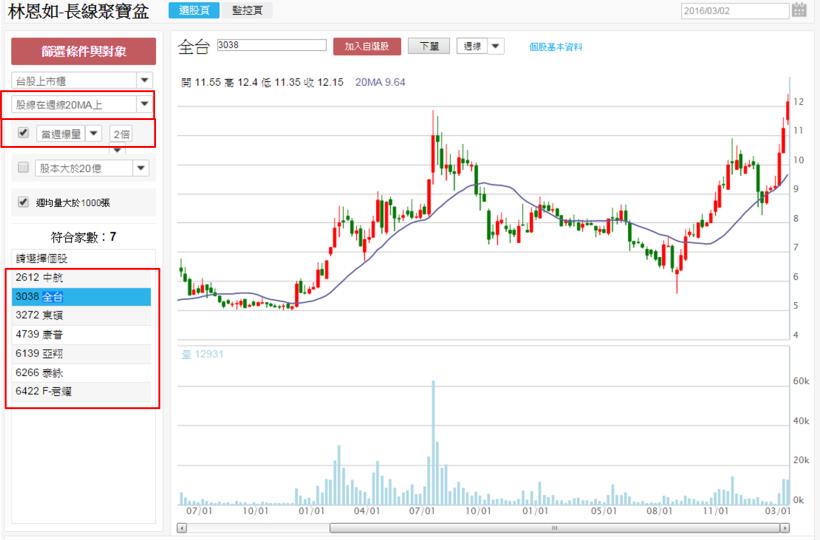Screen dimensions: 820x540
Task: Select stock 3272 東碩 in the list
Action: (x=82, y=315)
